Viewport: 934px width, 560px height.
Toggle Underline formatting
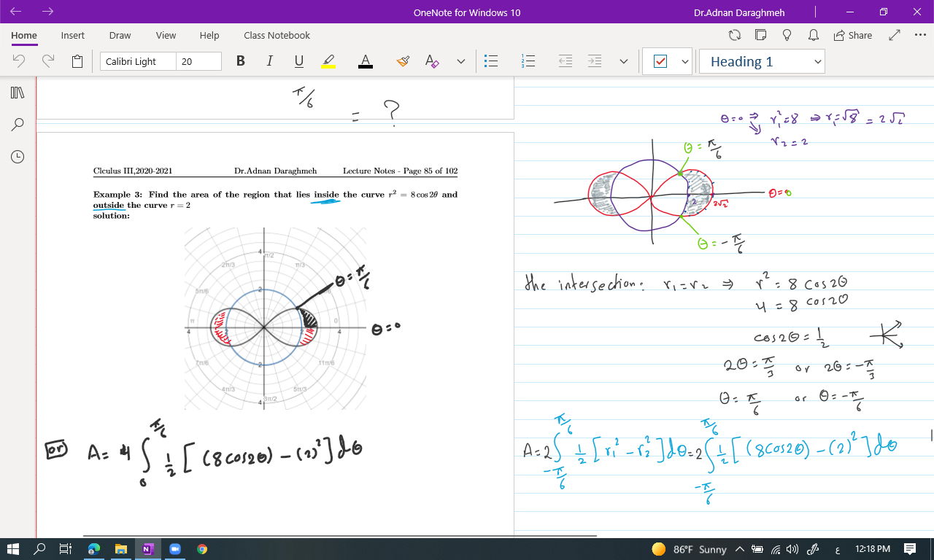pyautogui.click(x=299, y=61)
